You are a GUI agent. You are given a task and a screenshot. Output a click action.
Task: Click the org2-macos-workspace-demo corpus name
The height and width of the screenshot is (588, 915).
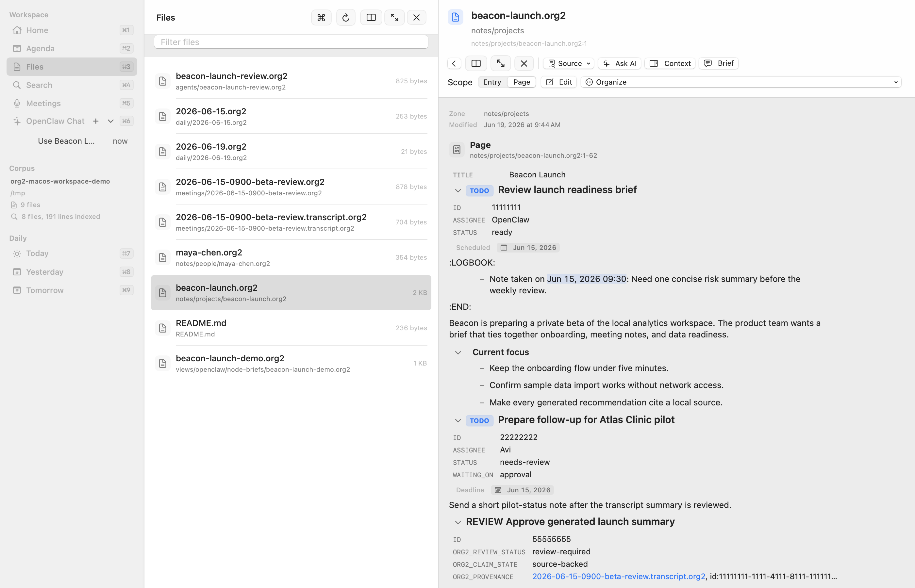tap(60, 181)
